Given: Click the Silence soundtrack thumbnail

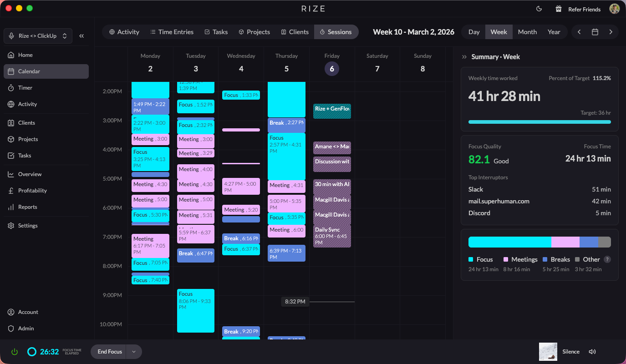Looking at the screenshot, I should [x=548, y=352].
